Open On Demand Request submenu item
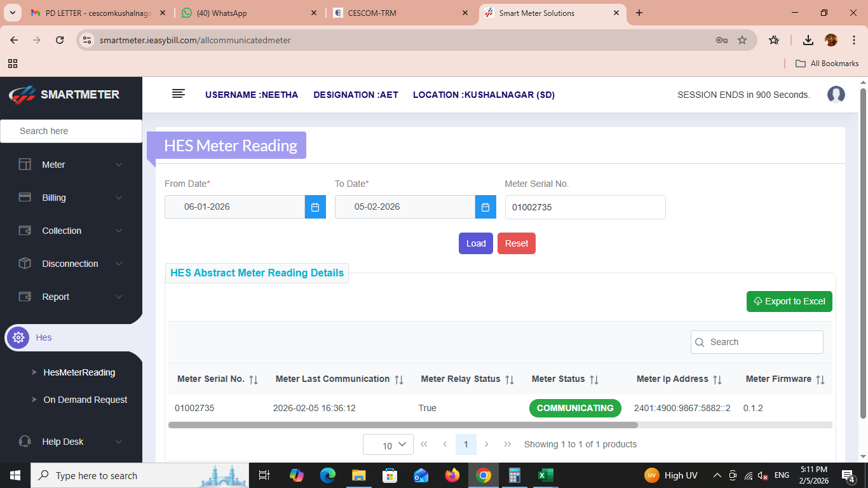This screenshot has height=488, width=868. (85, 400)
